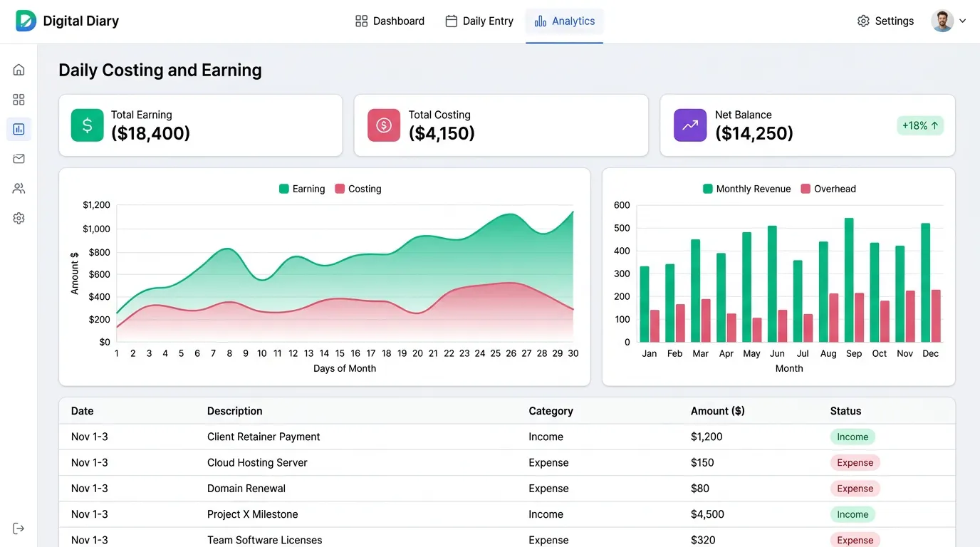Click the 'Daily Costing and Earning' page heading
Screen dimensions: 980x547
[x=160, y=70]
